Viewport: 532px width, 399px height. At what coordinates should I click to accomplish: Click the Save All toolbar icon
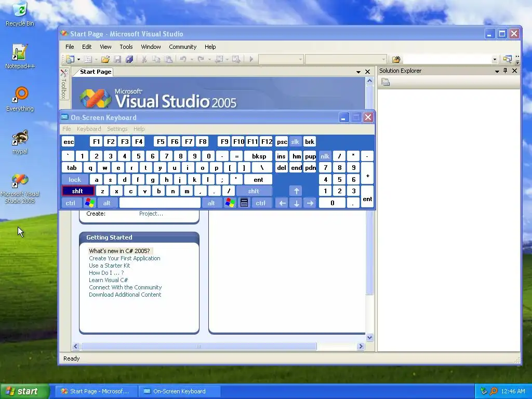(129, 59)
